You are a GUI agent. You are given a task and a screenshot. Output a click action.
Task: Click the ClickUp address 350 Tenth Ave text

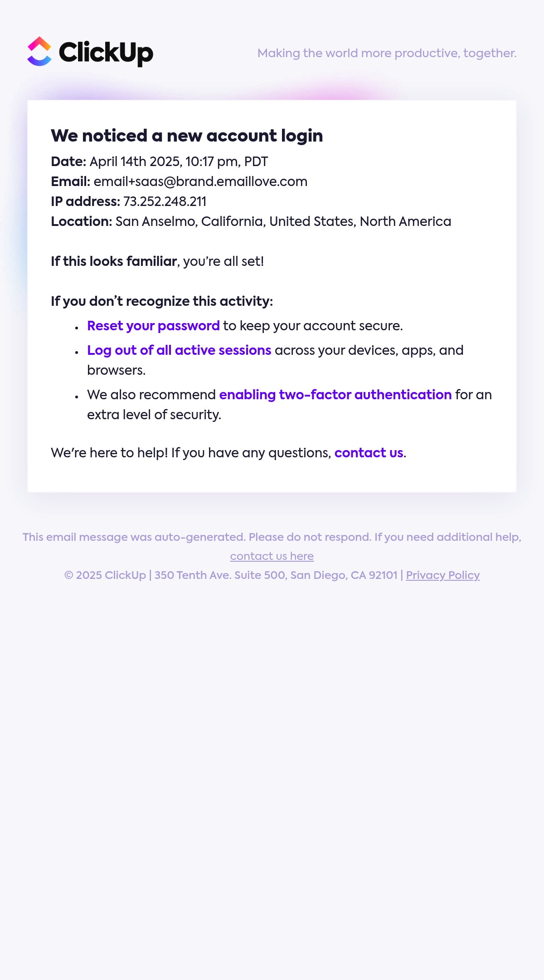click(x=276, y=575)
